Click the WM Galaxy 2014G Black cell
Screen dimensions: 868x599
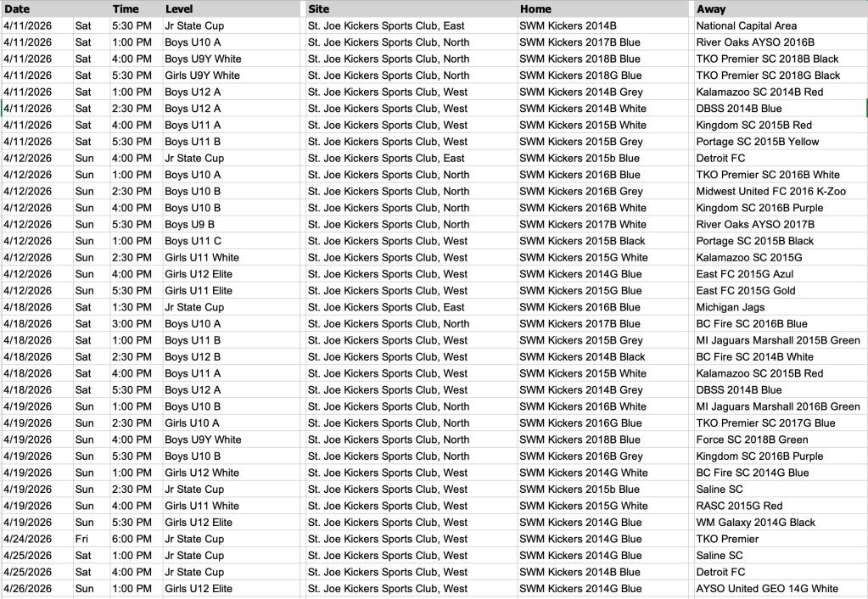755,523
